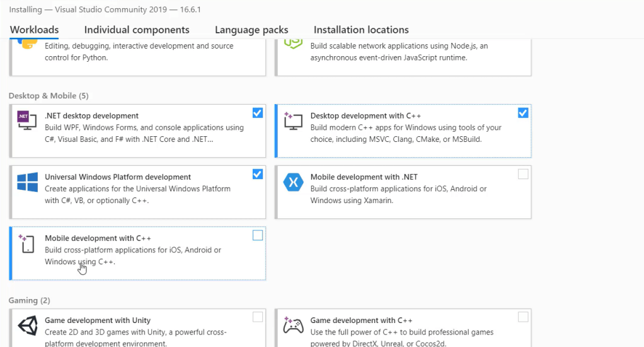
Task: Click 'Build cross-platform applications...using Xamarin' description
Action: 398,194
